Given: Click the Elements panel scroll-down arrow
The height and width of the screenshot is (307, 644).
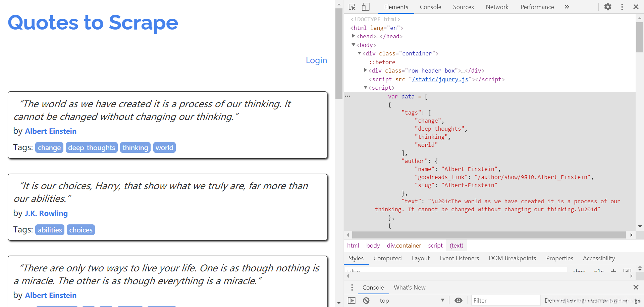Looking at the screenshot, I should [x=640, y=226].
